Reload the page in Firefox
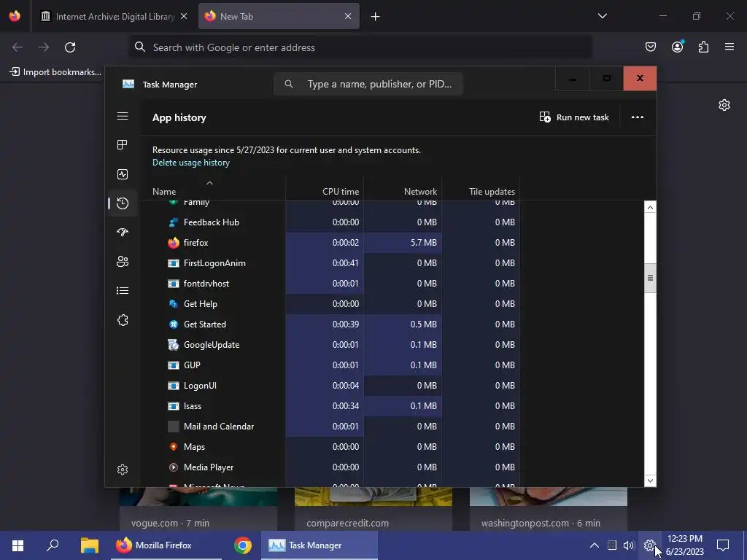The height and width of the screenshot is (560, 747). (70, 47)
